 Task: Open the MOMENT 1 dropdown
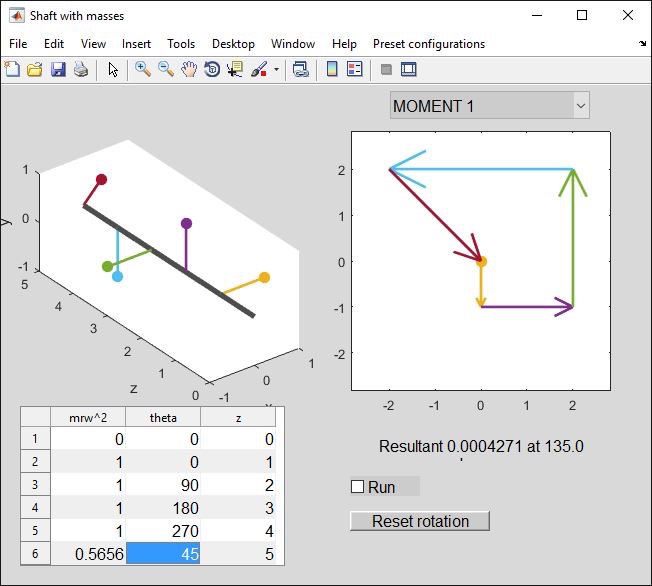[489, 106]
